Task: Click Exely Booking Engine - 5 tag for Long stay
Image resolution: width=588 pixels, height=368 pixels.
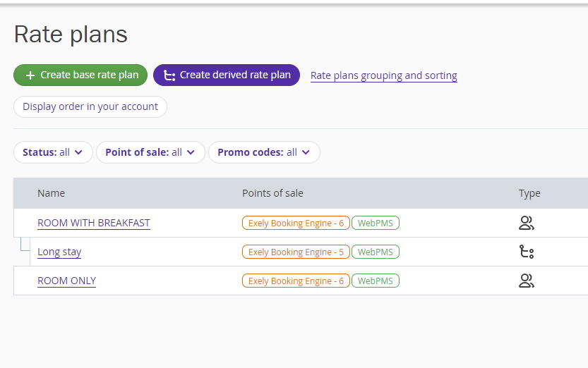Action: coord(296,252)
